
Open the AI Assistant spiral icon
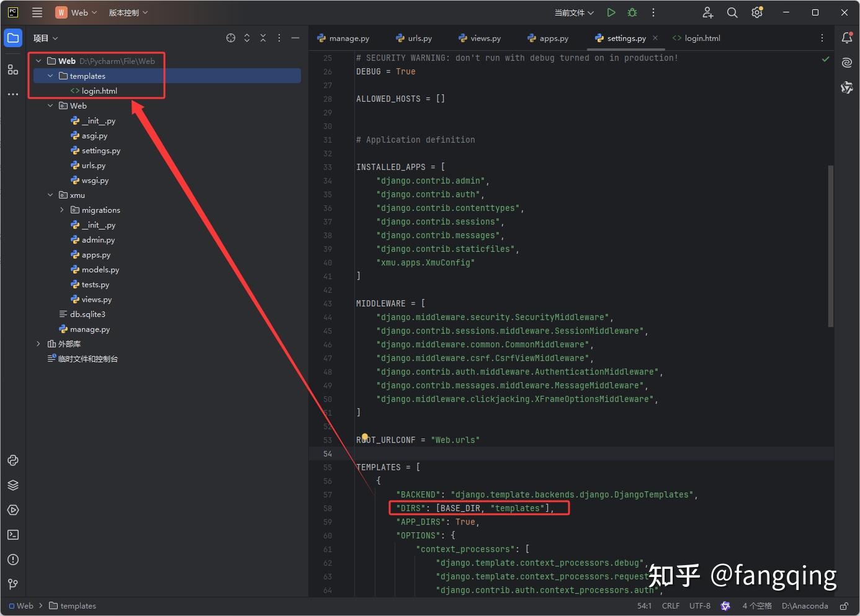(847, 63)
